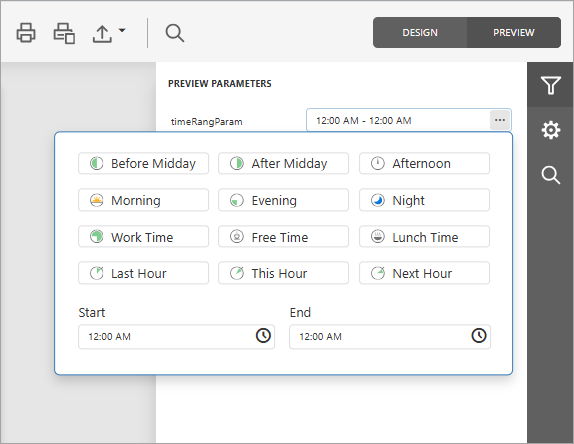Viewport: 574px width, 444px height.
Task: Choose the Work Time range
Action: (144, 236)
